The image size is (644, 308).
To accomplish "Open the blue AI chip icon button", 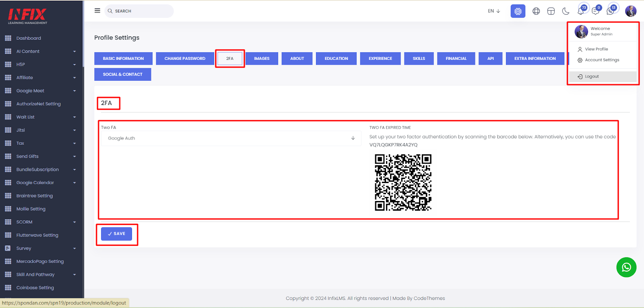I will point(518,11).
